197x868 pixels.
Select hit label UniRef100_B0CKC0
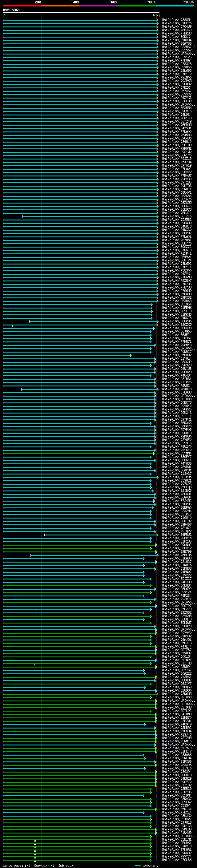coord(176,426)
